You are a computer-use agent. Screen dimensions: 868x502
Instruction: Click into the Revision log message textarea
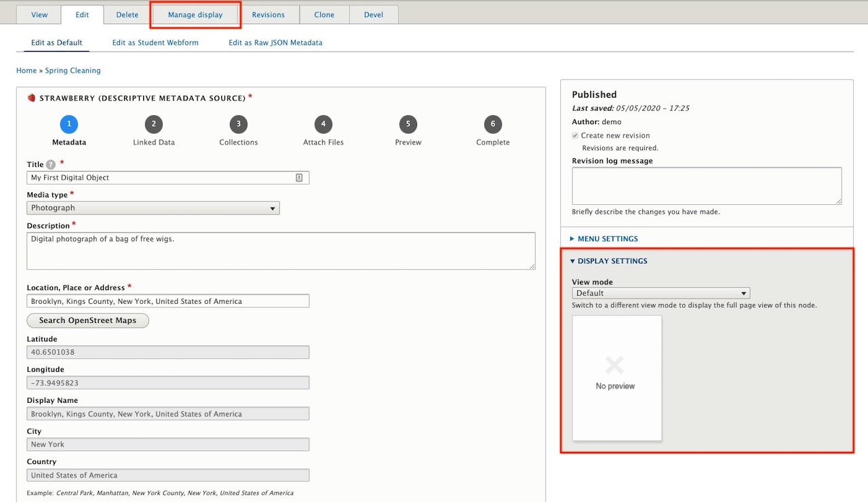coord(706,186)
